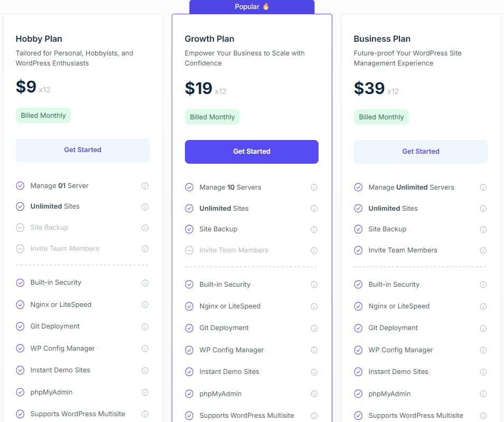Screen dimensions: 504x422
Task: Click Billed Monthly badge under Hobby Plan price
Action: [43, 116]
